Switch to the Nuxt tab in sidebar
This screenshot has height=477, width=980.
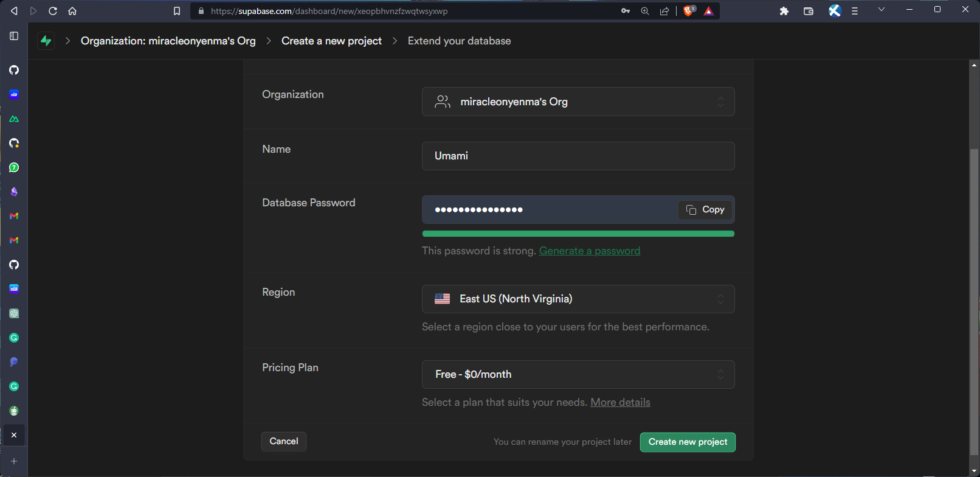(14, 119)
